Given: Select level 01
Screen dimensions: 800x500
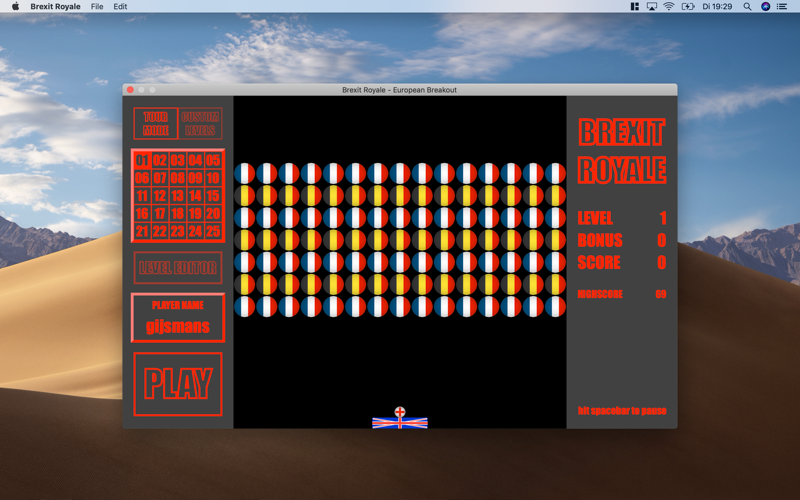Looking at the screenshot, I should [142, 160].
